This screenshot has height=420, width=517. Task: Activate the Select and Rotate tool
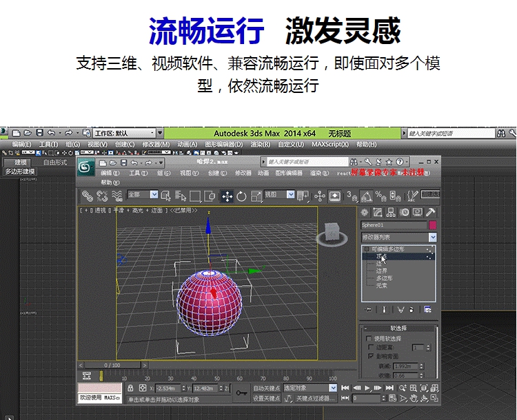click(x=242, y=196)
